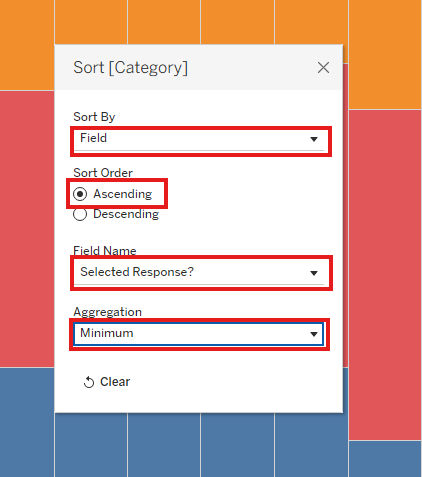The width and height of the screenshot is (422, 477).
Task: Open the Sort By Field dropdown
Action: tap(199, 140)
